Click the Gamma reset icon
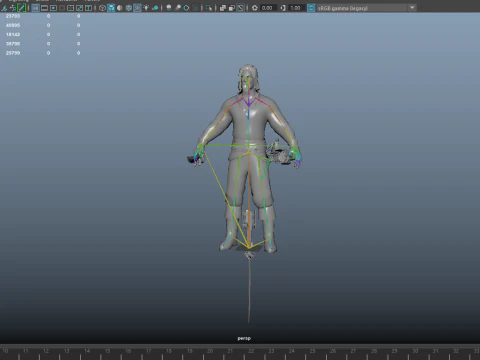This screenshot has width=480, height=360. click(283, 8)
